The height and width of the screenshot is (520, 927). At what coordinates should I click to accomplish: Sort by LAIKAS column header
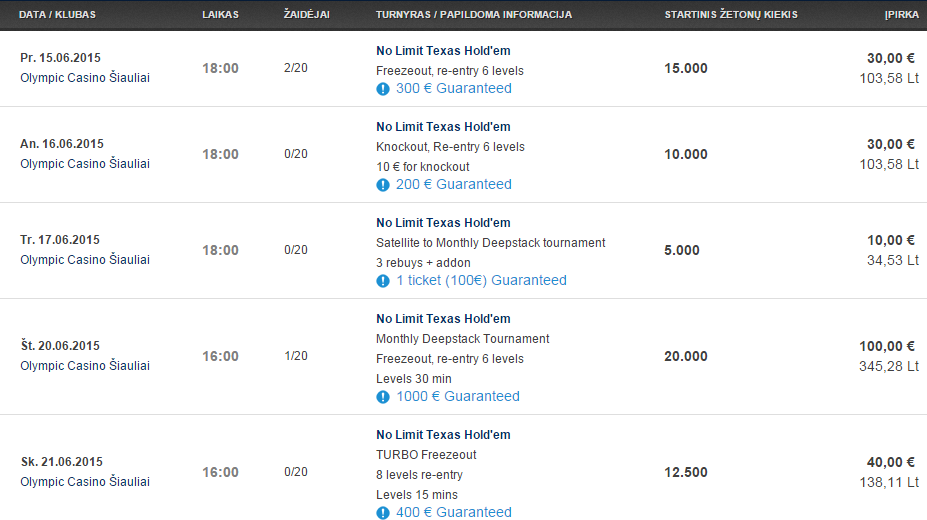point(221,15)
